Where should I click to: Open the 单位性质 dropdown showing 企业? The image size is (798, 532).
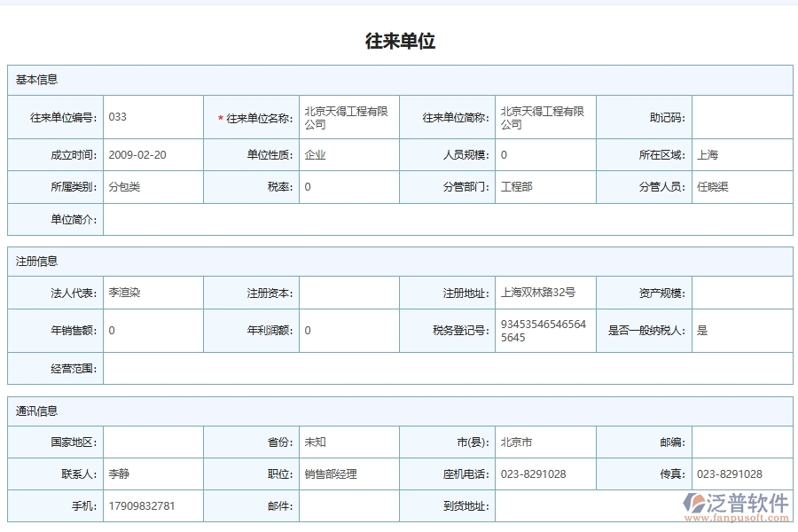point(348,153)
